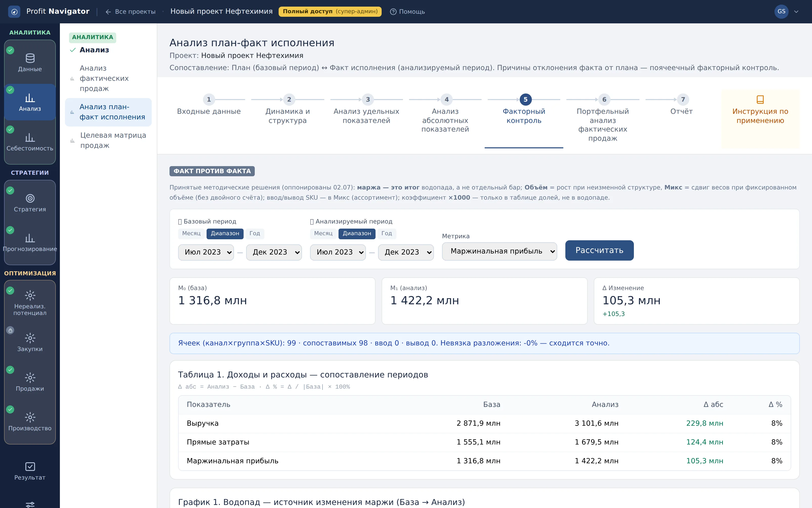Click the Полный доступ super-admin badge
This screenshot has height=508, width=812.
(330, 11)
